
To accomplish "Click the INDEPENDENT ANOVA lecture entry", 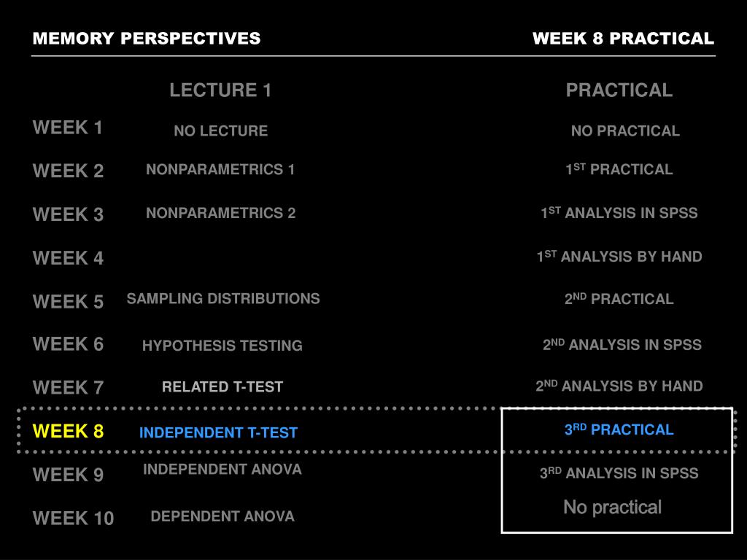I will [x=222, y=469].
